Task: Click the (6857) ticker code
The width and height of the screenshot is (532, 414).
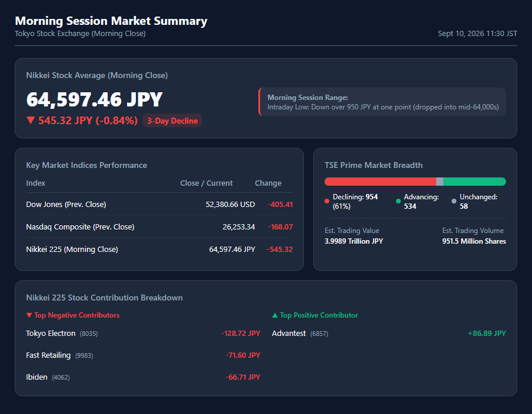Action: [x=319, y=334]
